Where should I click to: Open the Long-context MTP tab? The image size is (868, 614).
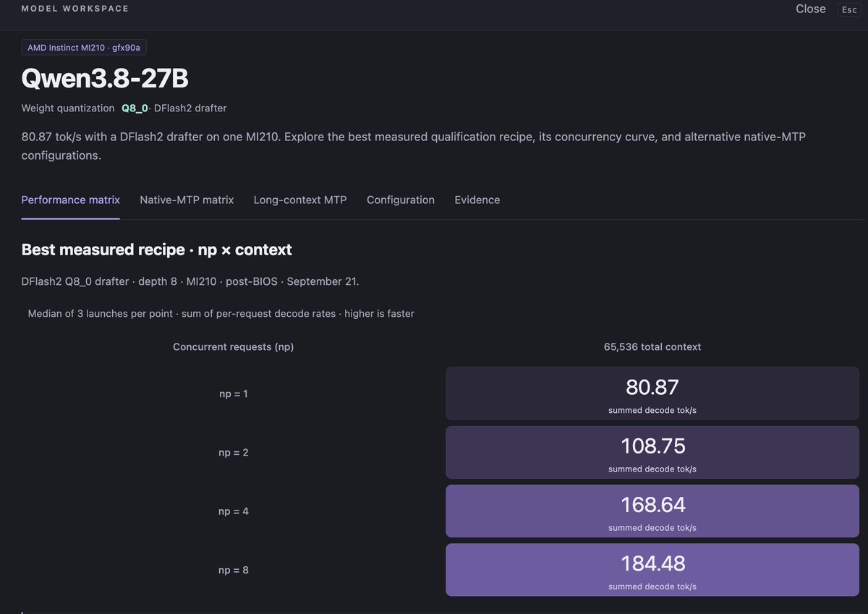tap(300, 200)
